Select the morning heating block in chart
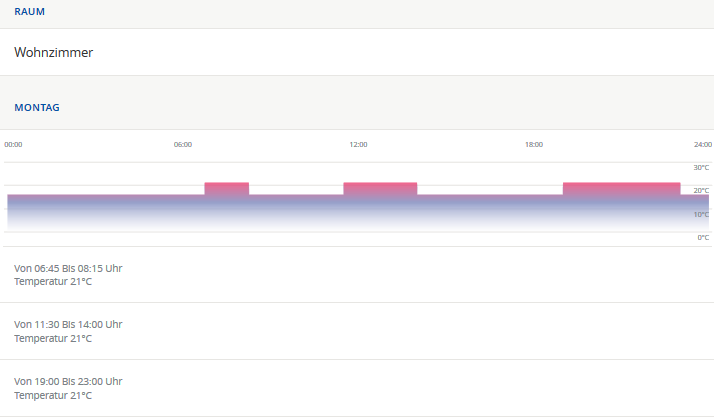The width and height of the screenshot is (714, 417). click(x=227, y=188)
